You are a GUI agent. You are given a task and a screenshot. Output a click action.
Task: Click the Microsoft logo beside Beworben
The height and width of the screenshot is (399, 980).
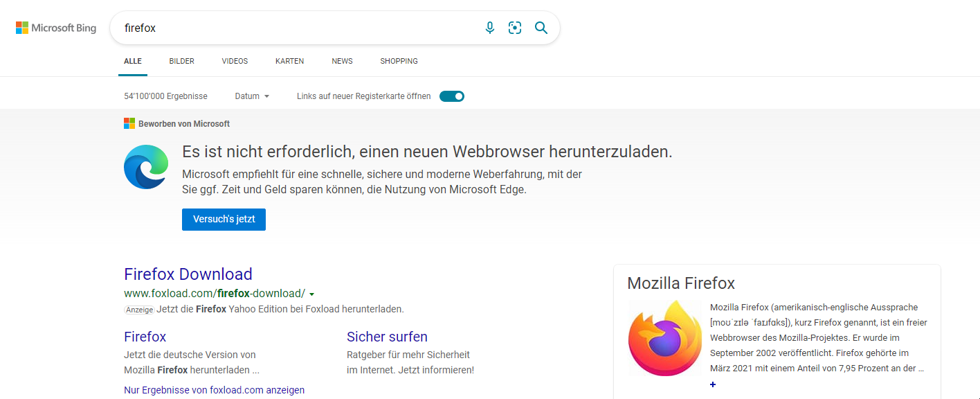[129, 123]
